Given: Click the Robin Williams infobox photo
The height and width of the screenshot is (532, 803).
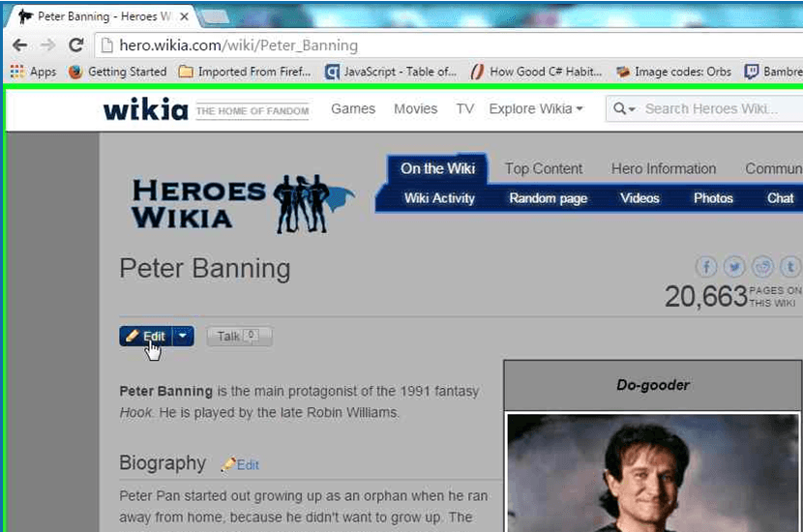Looking at the screenshot, I should tap(652, 473).
